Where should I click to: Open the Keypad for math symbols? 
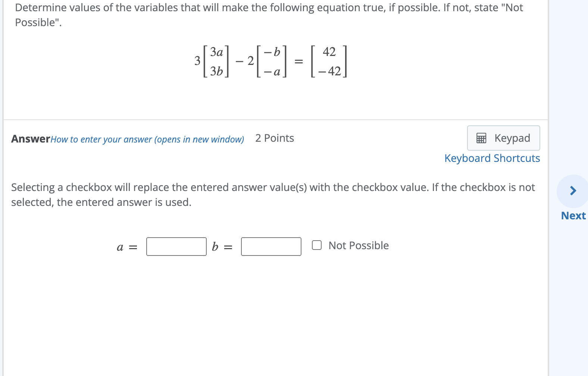(503, 138)
